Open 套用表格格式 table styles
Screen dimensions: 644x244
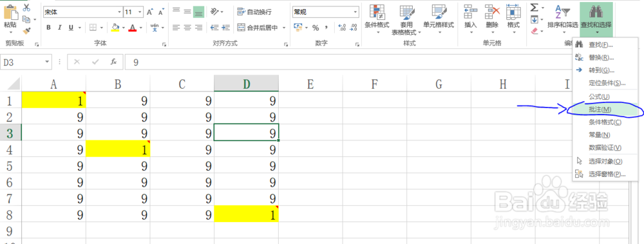pyautogui.click(x=407, y=20)
